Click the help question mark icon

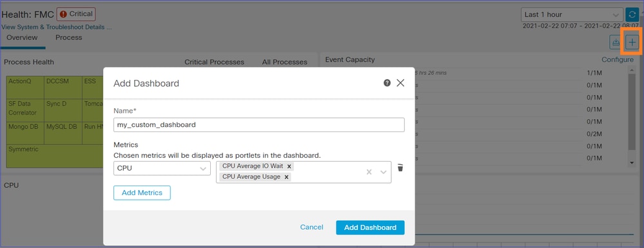coord(387,83)
